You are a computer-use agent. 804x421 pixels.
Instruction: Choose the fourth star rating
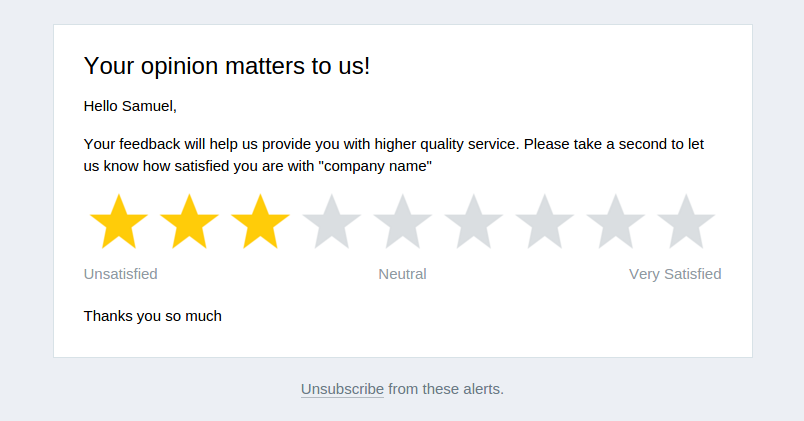pos(331,223)
